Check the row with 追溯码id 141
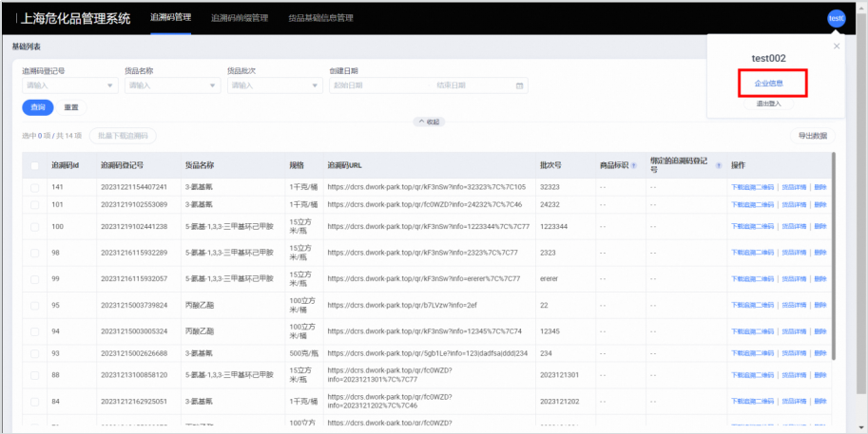Screen dimensions: 868x434 point(35,187)
